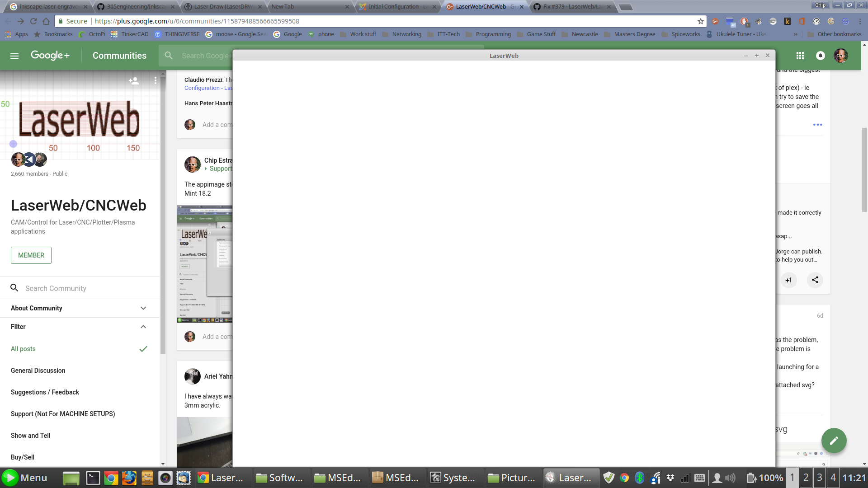Screen dimensions: 868x488
Task: Open the Game Stuff bookmarks folder
Action: click(536, 34)
